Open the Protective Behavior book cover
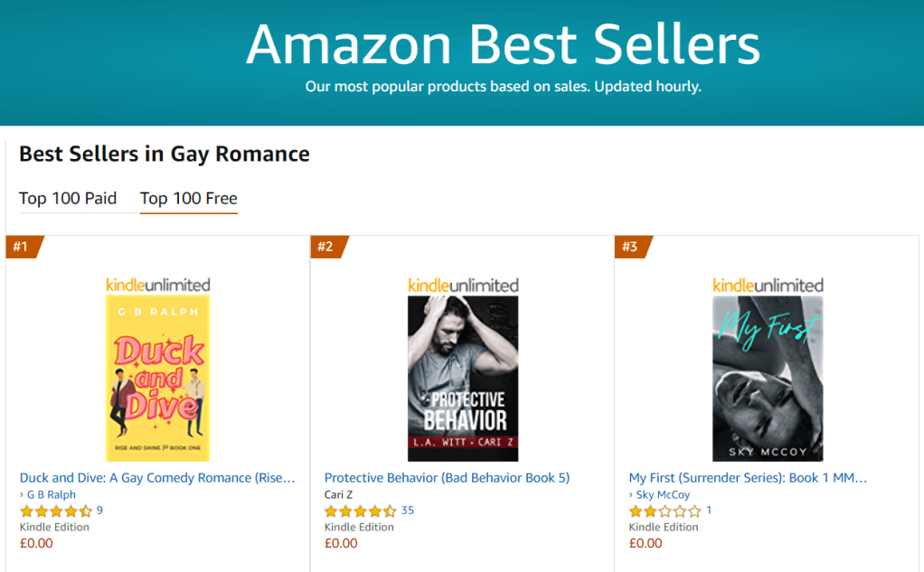 pyautogui.click(x=463, y=378)
